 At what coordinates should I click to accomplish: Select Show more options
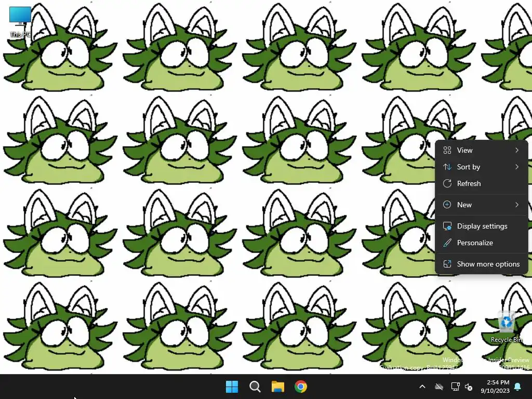pyautogui.click(x=482, y=264)
